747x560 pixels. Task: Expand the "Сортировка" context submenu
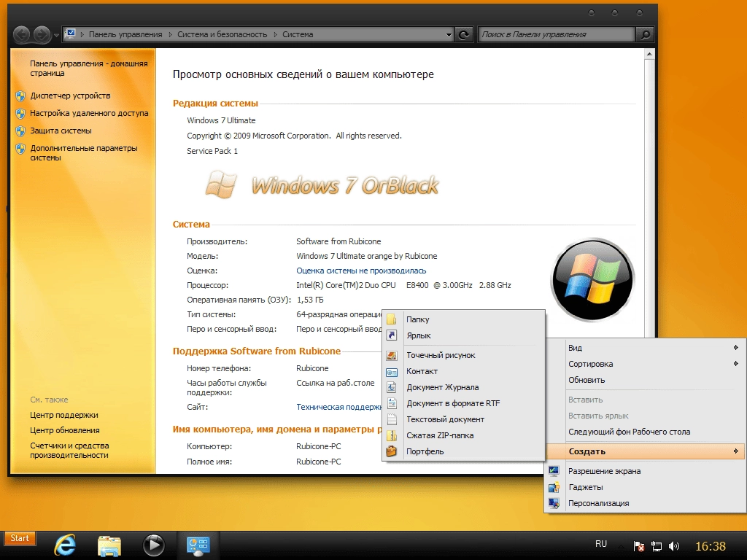(645, 364)
